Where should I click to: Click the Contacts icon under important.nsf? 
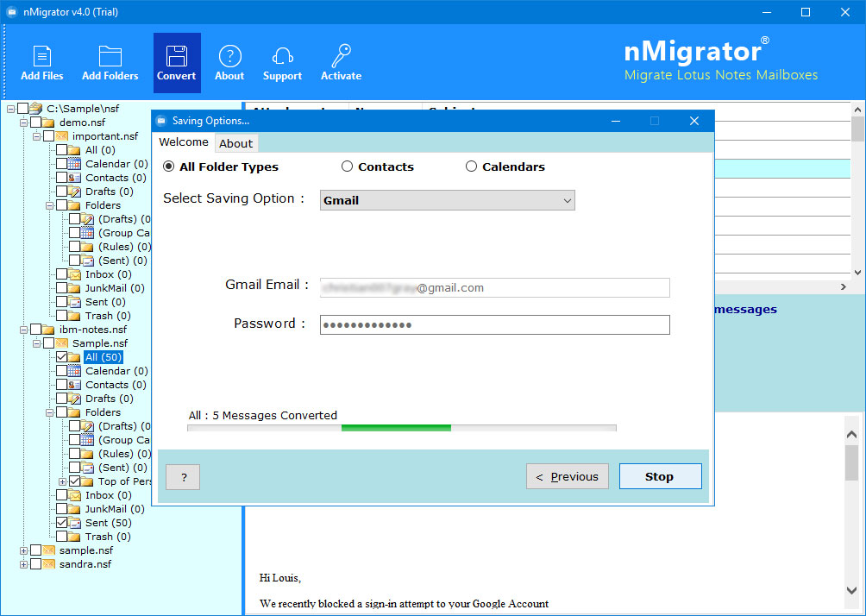[x=74, y=178]
